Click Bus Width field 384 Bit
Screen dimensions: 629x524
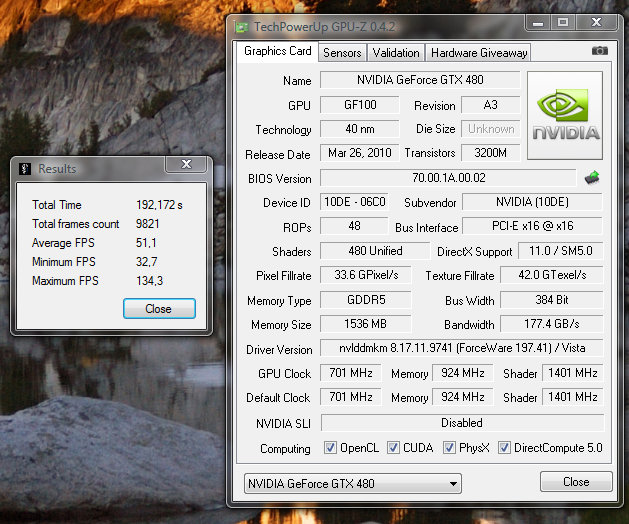(552, 300)
